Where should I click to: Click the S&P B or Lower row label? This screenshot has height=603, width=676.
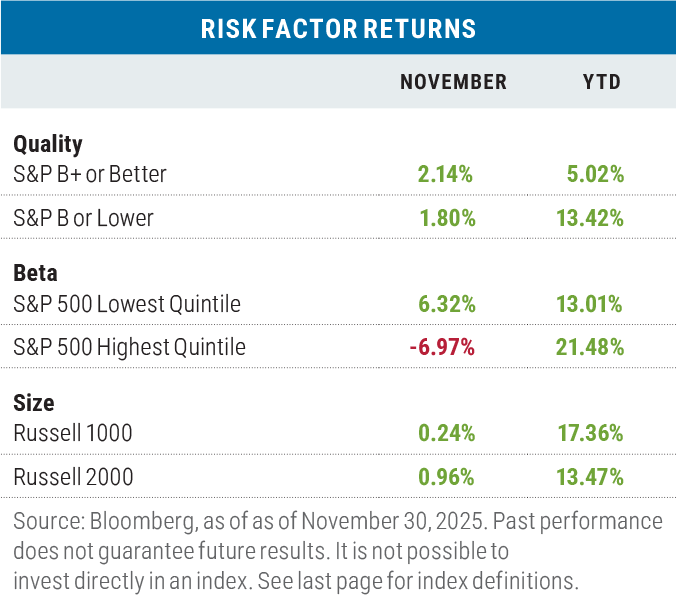click(84, 217)
